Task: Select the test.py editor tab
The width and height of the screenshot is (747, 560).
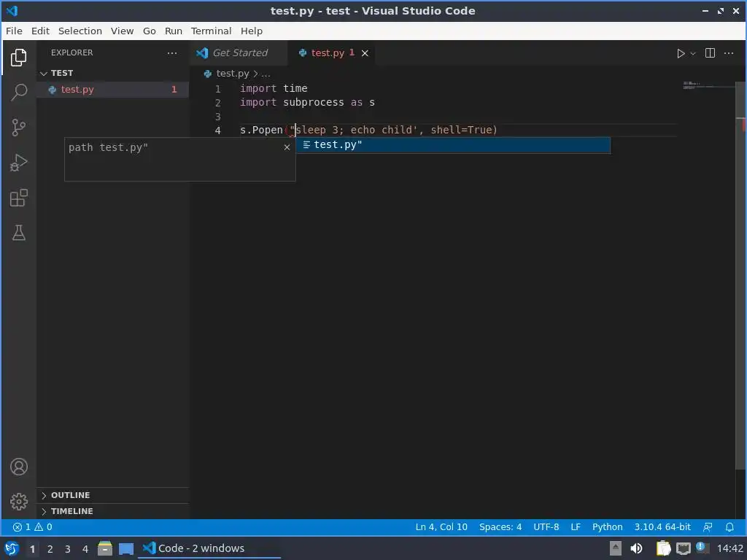Action: pos(332,52)
